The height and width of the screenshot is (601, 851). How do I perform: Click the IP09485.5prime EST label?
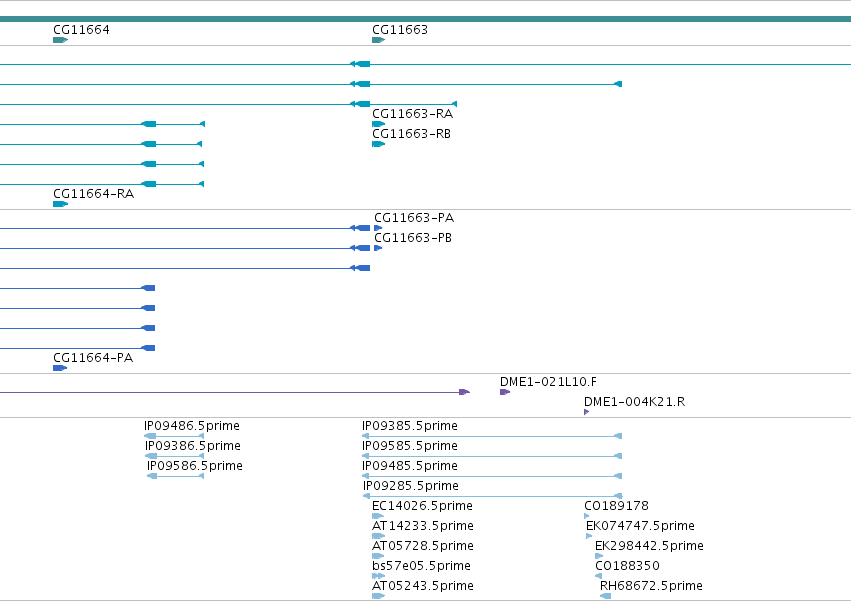coord(410,466)
